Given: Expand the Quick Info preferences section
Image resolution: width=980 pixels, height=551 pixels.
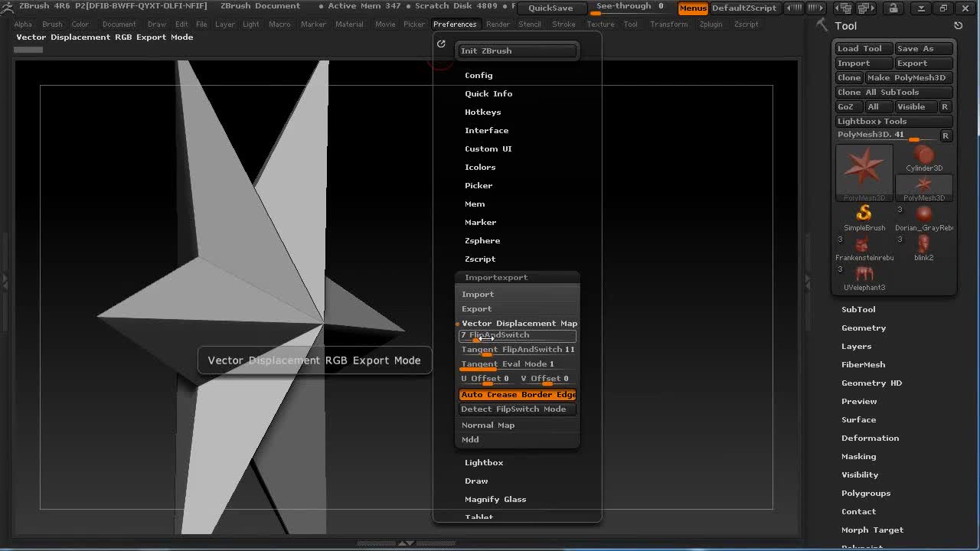Looking at the screenshot, I should point(488,93).
